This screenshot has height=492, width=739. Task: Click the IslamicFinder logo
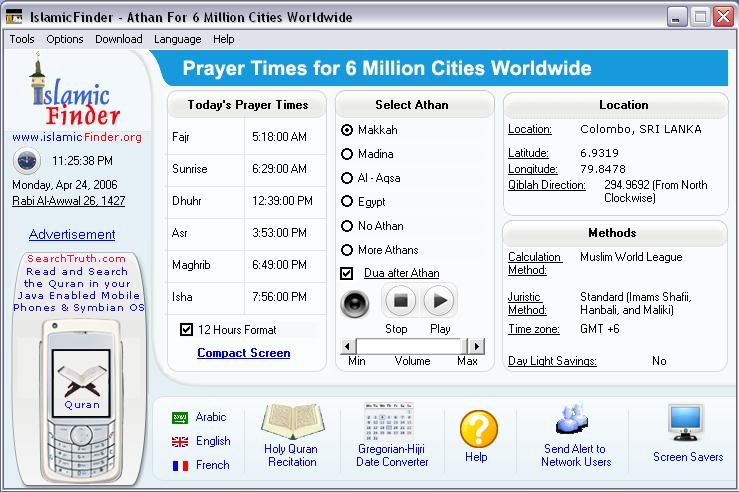75,92
